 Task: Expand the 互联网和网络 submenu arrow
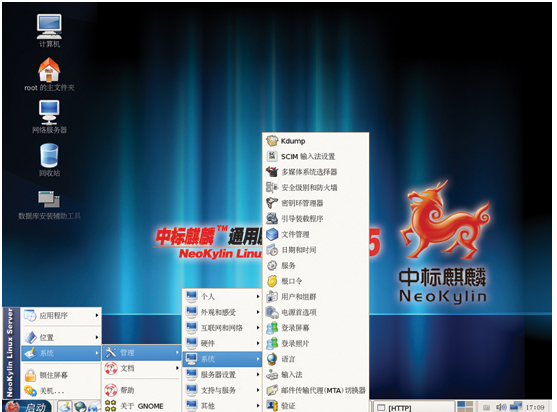click(258, 327)
